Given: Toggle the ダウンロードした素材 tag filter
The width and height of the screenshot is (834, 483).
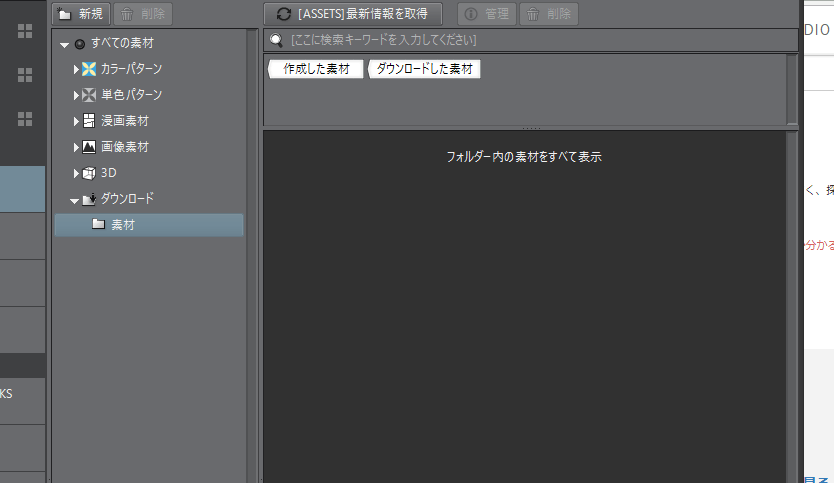Looking at the screenshot, I should pyautogui.click(x=424, y=69).
